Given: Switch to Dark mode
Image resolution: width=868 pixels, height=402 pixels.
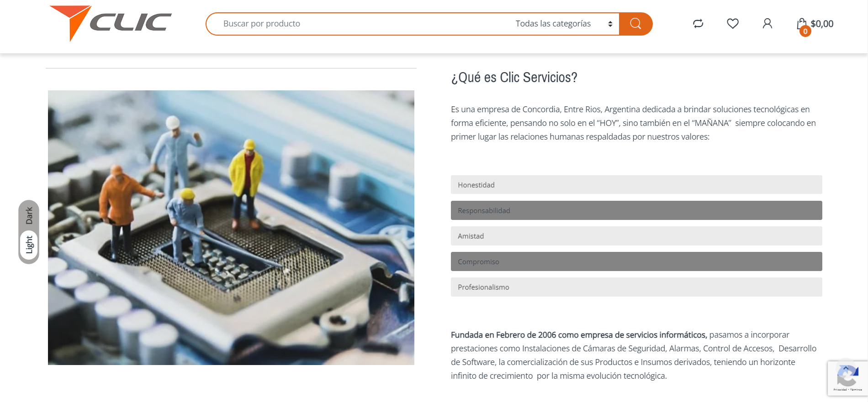Looking at the screenshot, I should (29, 215).
